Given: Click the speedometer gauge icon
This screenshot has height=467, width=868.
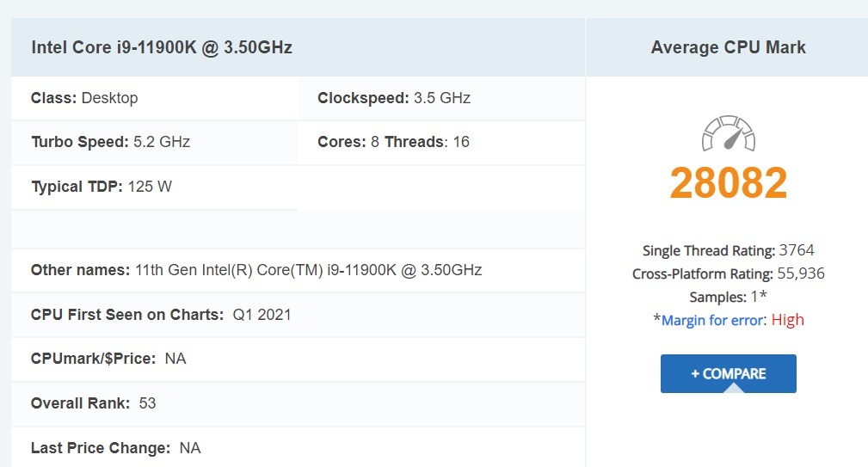Looking at the screenshot, I should (x=729, y=134).
